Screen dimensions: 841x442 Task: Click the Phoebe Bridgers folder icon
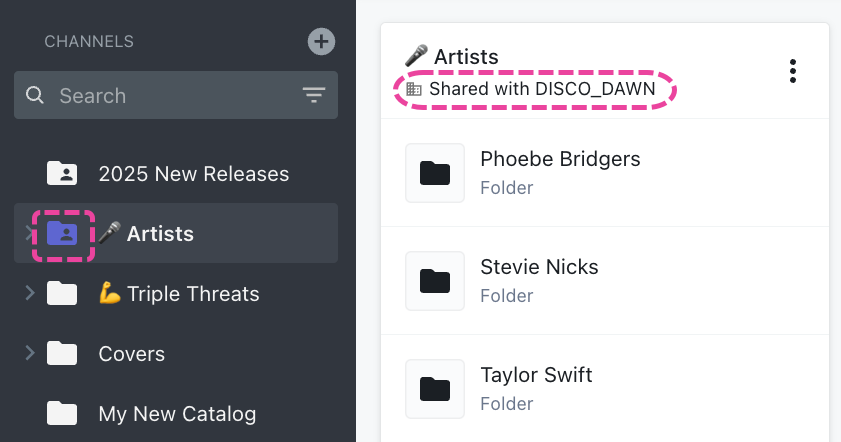[435, 173]
